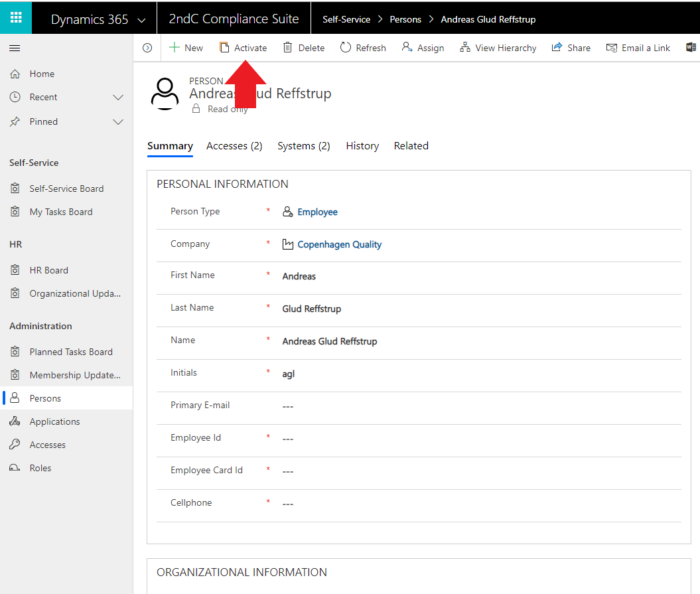Click the Delete trash icon in the toolbar

click(288, 48)
